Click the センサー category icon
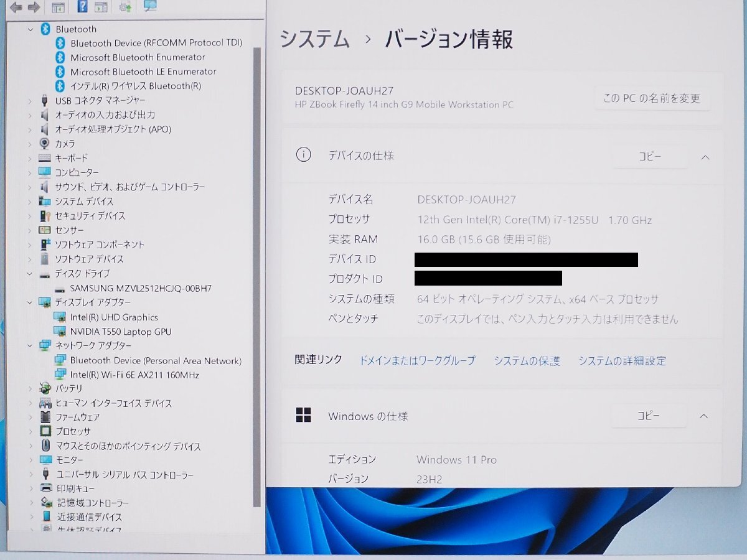 click(x=45, y=230)
